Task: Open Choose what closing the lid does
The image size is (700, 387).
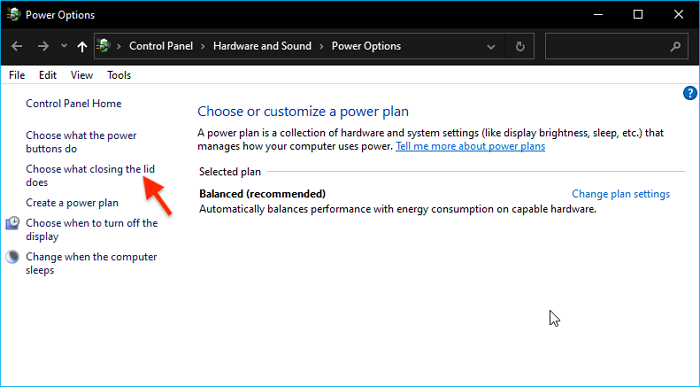Action: point(90,175)
